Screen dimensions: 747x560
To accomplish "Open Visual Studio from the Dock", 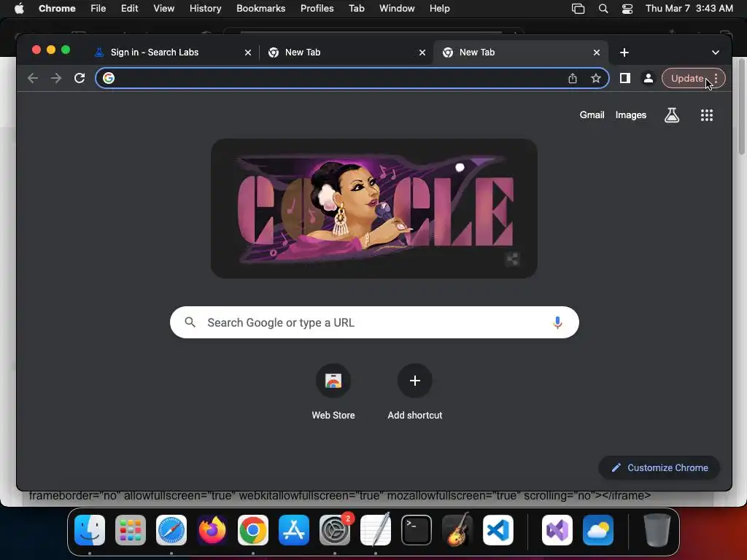I will [557, 530].
